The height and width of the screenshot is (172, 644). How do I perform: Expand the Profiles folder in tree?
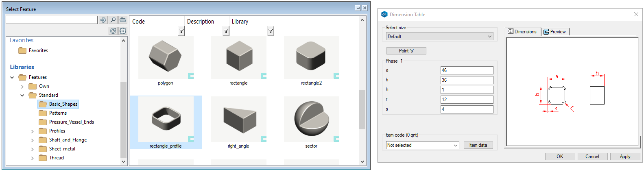coord(33,131)
